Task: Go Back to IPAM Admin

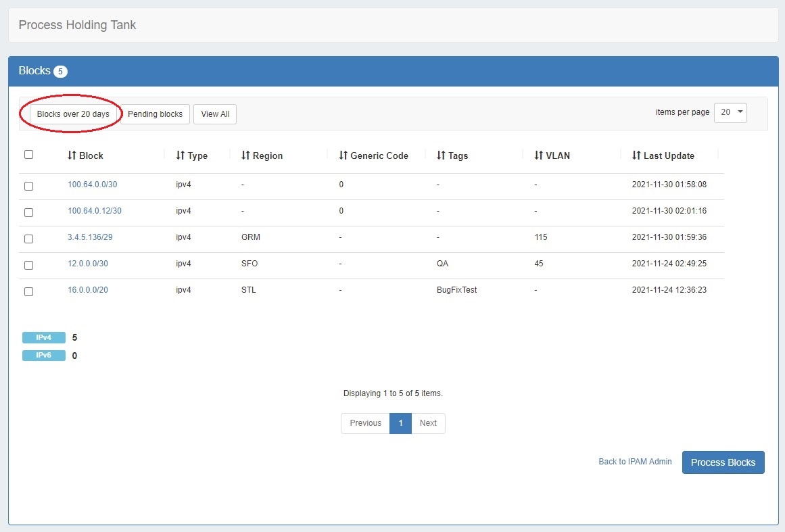Action: pyautogui.click(x=635, y=462)
